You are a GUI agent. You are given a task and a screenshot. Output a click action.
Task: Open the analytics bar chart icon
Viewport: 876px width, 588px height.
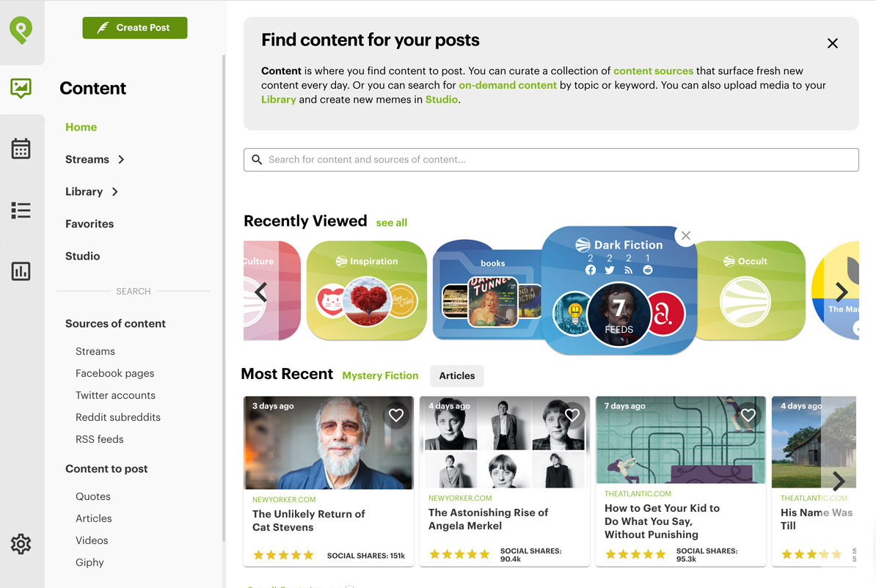(x=21, y=271)
